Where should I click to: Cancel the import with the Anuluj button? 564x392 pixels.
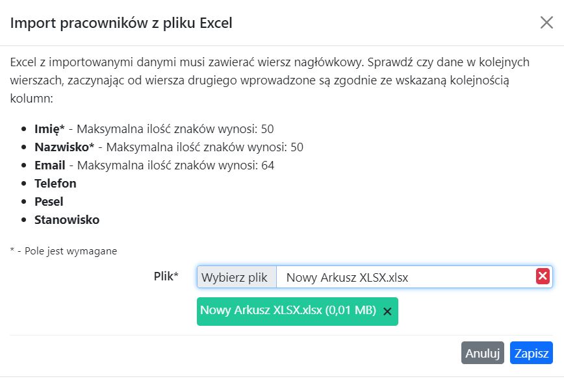click(x=483, y=352)
